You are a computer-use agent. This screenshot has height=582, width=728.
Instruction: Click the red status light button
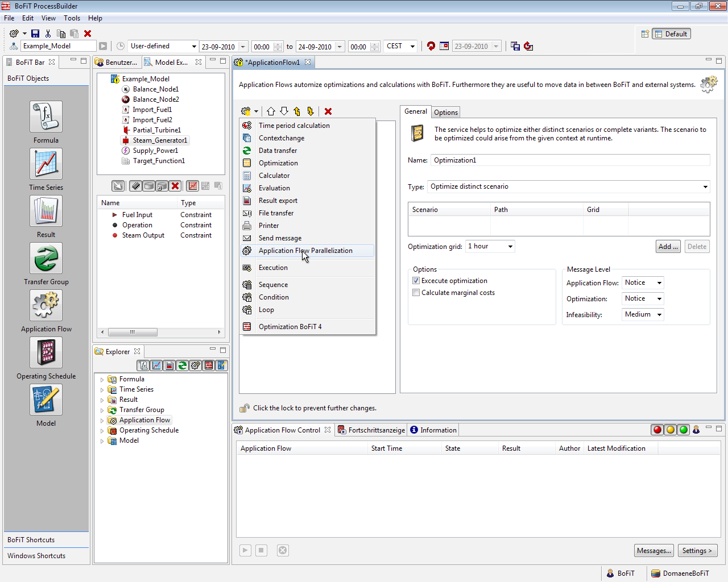pos(657,430)
